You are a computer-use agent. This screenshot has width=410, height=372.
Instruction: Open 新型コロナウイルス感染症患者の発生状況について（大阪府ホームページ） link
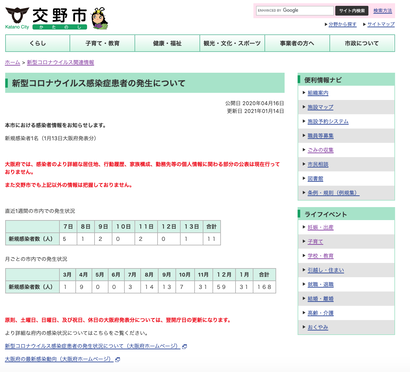[x=93, y=347]
